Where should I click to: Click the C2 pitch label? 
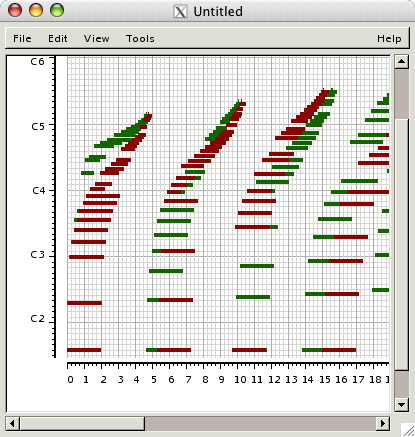[37, 319]
